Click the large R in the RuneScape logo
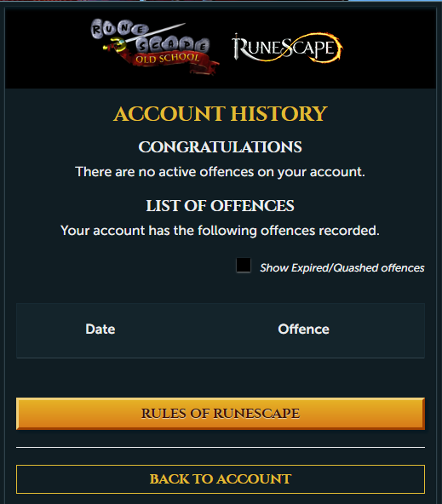Screen dimensions: 442x504 click(x=240, y=48)
